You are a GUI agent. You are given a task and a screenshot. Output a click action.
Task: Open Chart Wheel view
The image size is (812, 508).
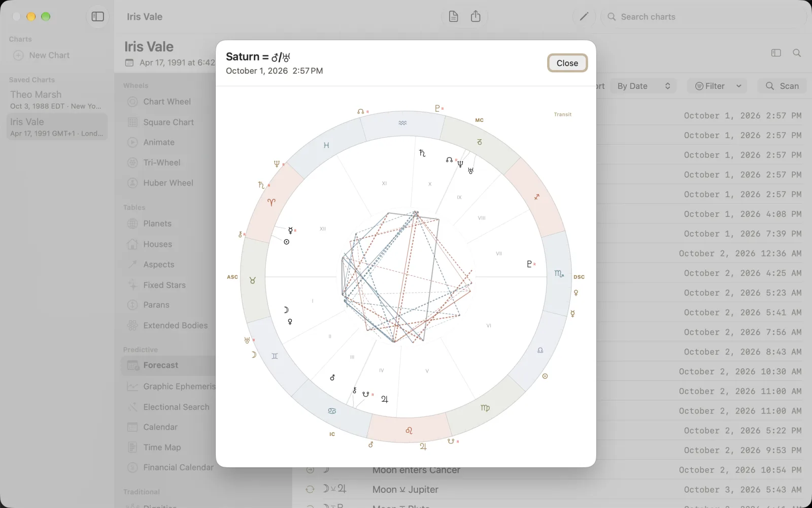166,102
